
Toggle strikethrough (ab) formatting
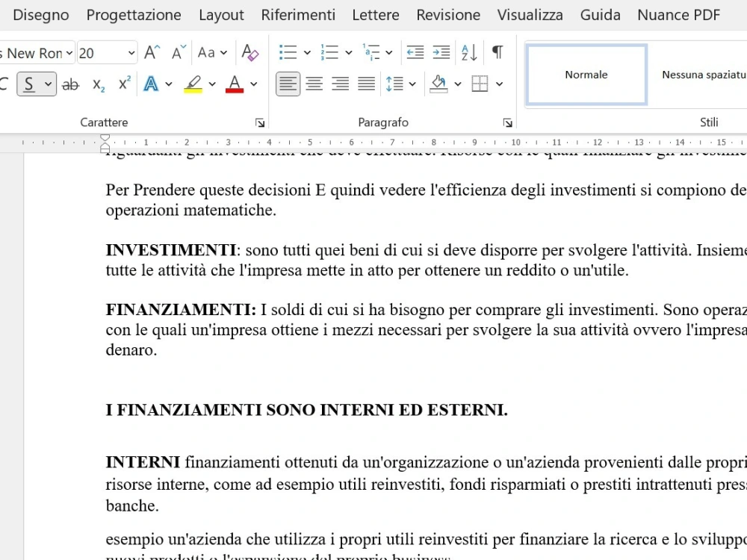70,85
